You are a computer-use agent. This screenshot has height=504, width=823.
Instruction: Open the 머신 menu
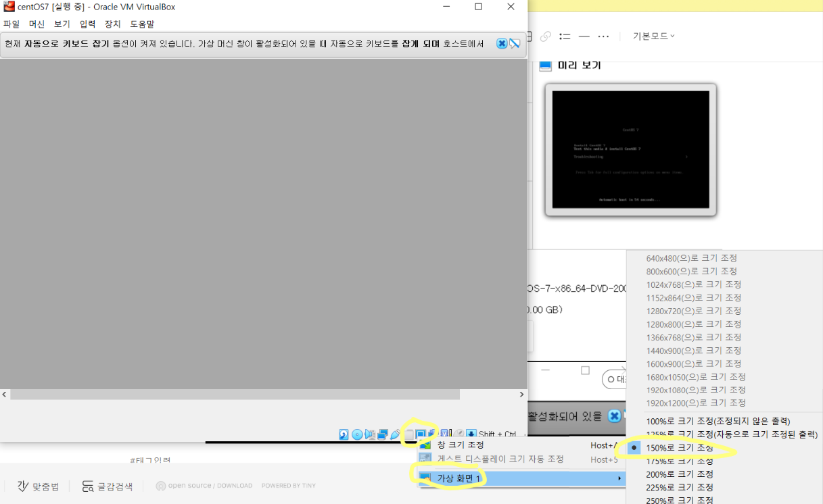point(37,24)
